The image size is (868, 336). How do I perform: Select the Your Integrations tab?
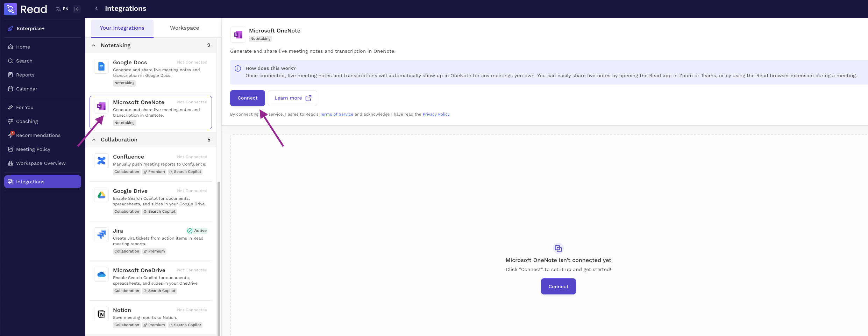[x=122, y=28]
